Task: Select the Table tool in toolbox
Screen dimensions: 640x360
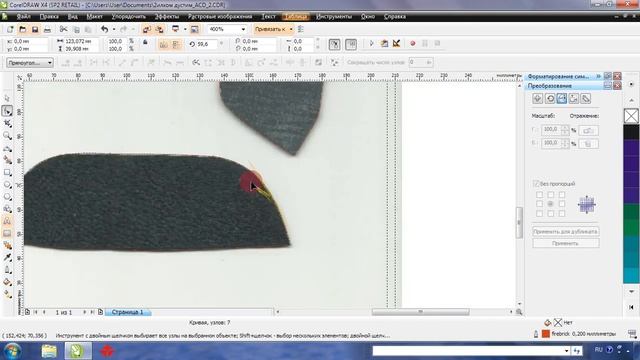Action: point(7,233)
